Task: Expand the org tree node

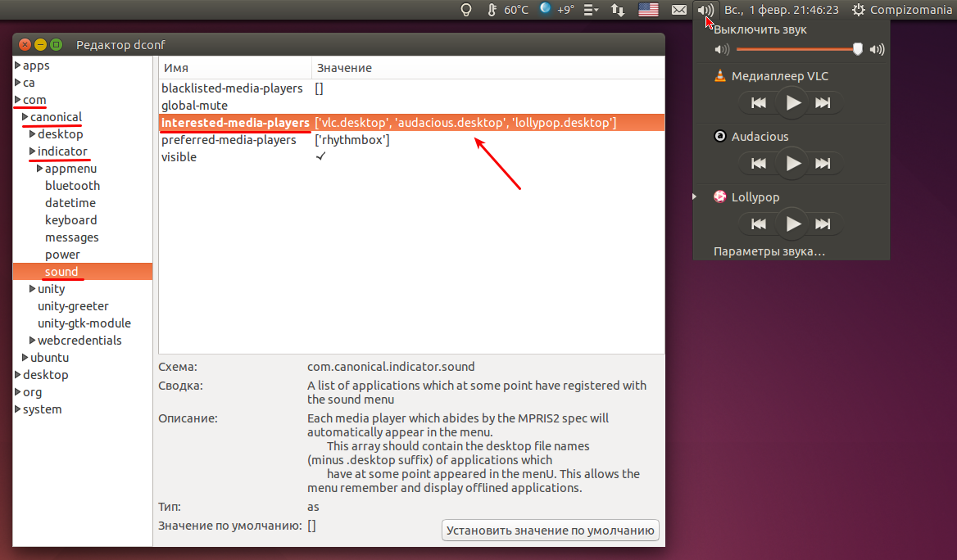Action: click(x=18, y=391)
